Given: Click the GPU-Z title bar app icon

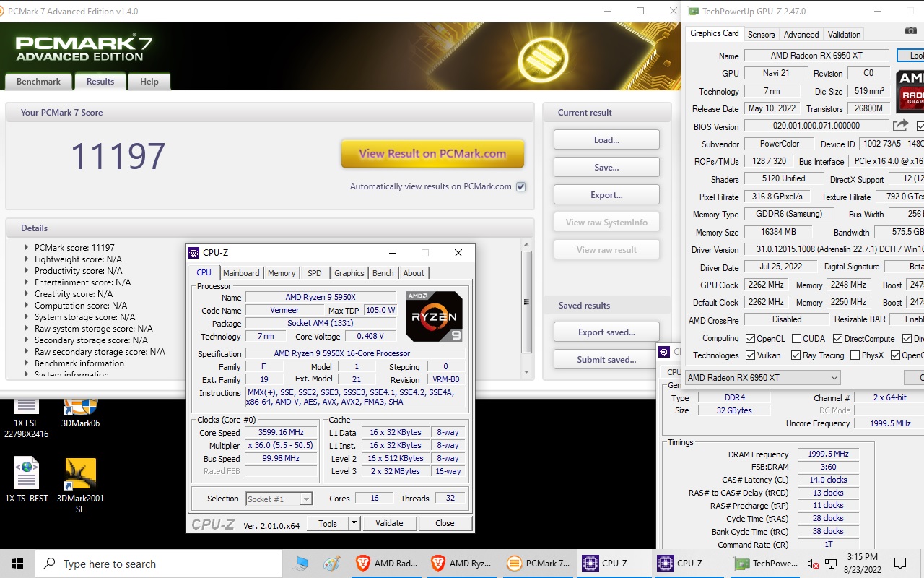Looking at the screenshot, I should (x=694, y=12).
